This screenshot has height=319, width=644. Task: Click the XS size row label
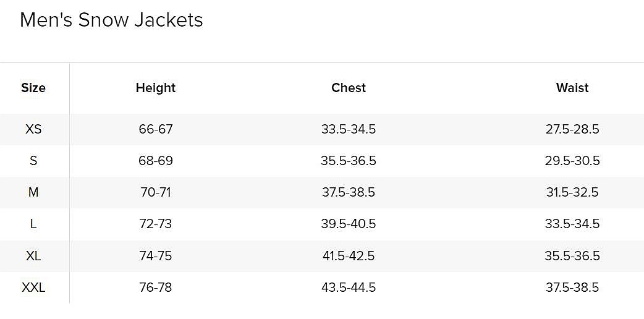(33, 129)
